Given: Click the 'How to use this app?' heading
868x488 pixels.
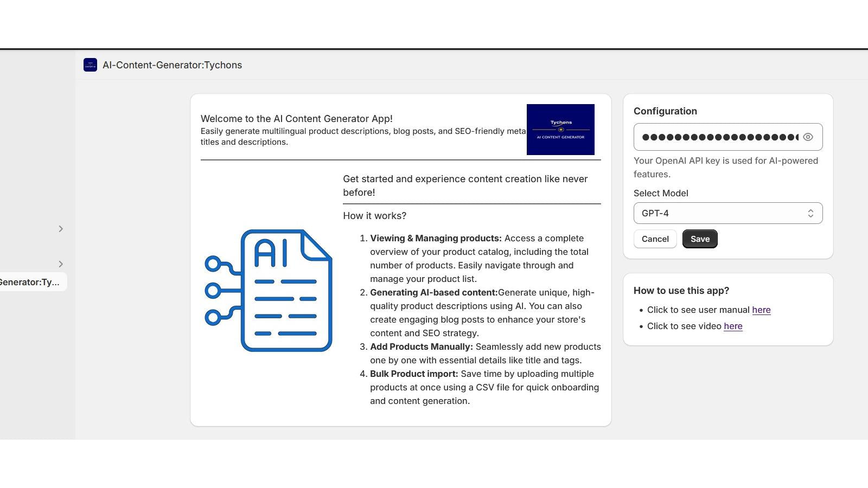Looking at the screenshot, I should click(x=681, y=291).
